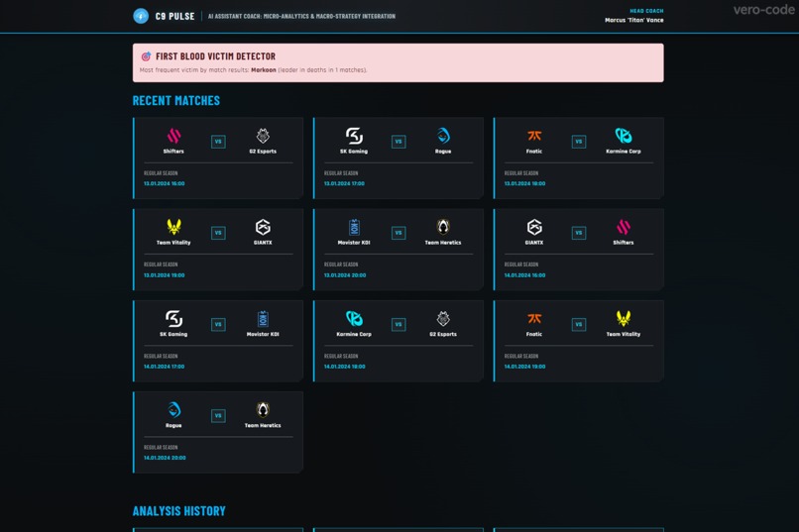Click date 14.01.2024 16:00
This screenshot has width=799, height=532.
tap(524, 275)
